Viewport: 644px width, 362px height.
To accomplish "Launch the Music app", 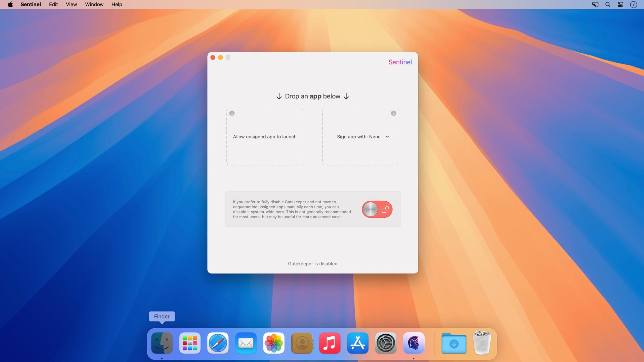I will pyautogui.click(x=330, y=343).
